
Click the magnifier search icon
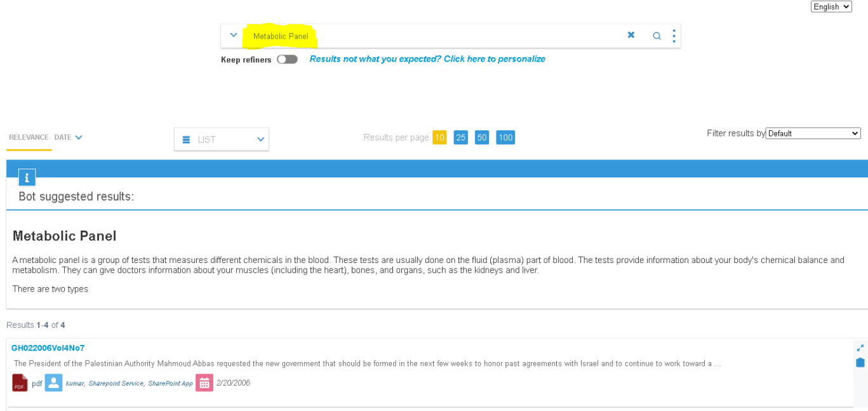point(657,36)
